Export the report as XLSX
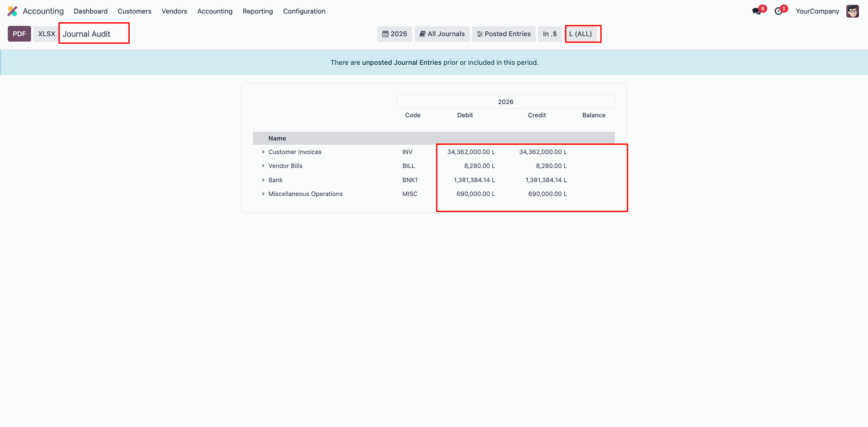868x427 pixels. coord(46,34)
